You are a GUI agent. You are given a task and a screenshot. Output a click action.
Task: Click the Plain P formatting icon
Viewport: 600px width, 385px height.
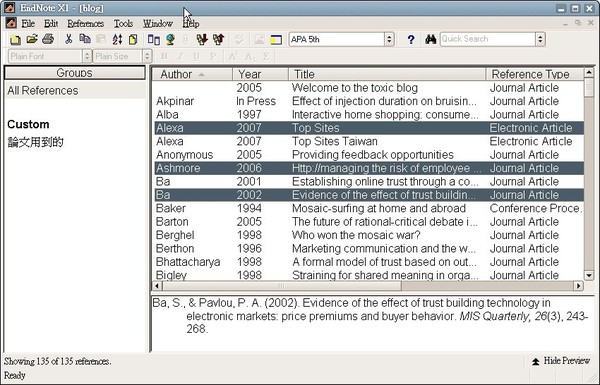(x=213, y=57)
